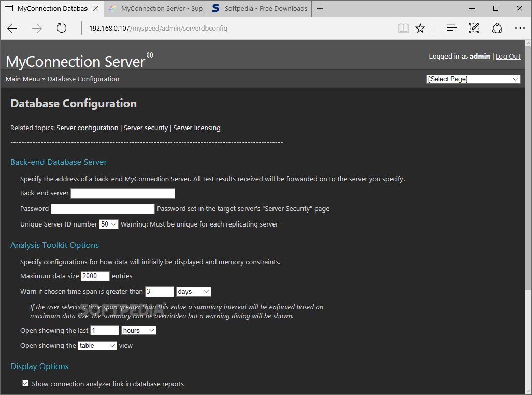Make a web note pen icon

(474, 28)
